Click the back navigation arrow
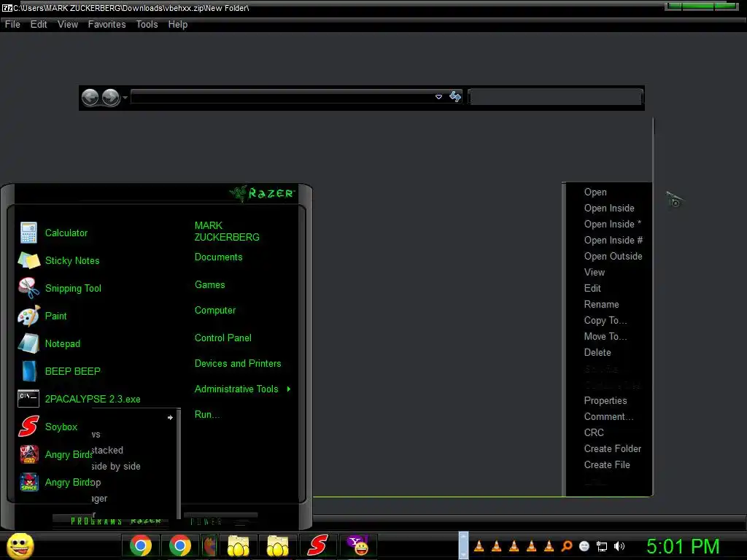747x560 pixels. (90, 97)
